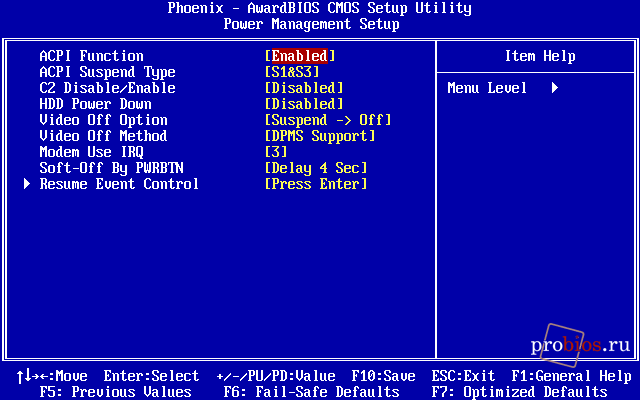The image size is (640, 400).
Task: Click F7: Optimized Defaults hint
Action: (520, 392)
